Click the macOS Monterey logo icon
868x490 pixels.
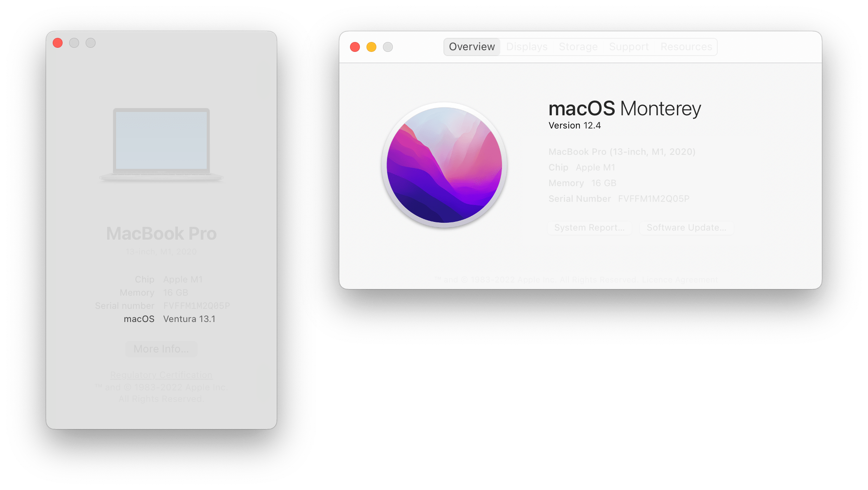click(444, 165)
